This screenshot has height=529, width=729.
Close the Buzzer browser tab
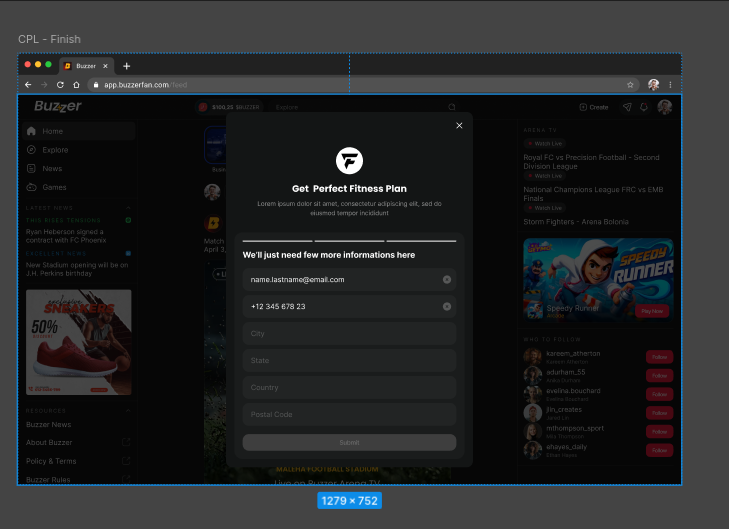(x=105, y=66)
